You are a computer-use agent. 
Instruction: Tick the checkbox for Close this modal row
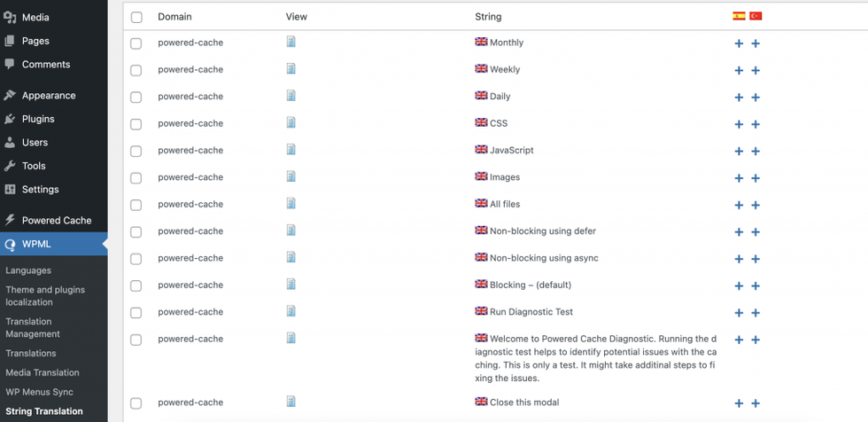click(136, 403)
